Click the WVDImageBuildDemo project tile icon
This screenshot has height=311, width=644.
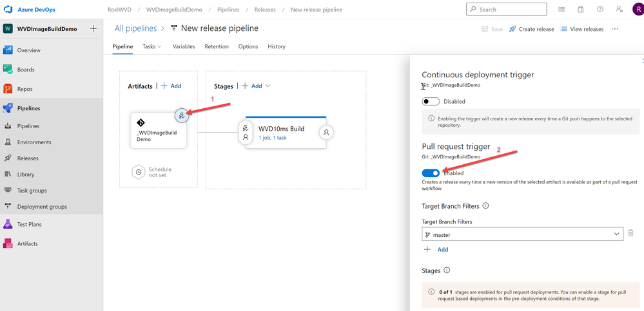click(8, 29)
